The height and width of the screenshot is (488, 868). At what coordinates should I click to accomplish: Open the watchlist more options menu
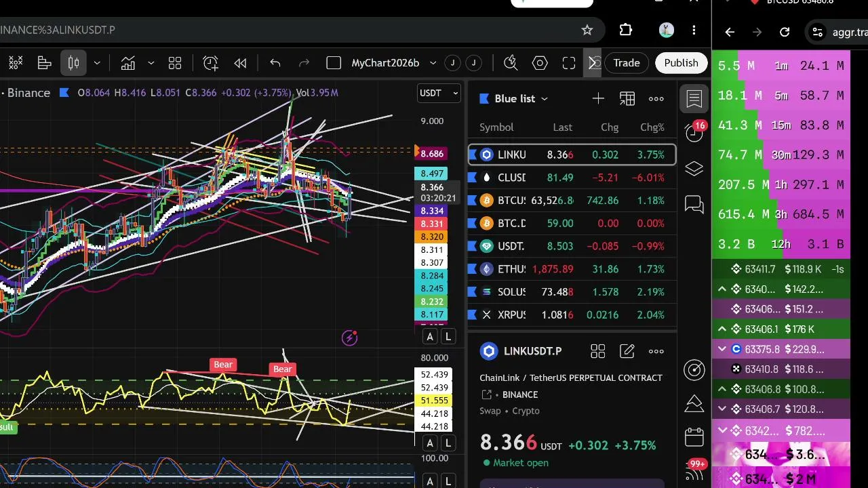[656, 99]
